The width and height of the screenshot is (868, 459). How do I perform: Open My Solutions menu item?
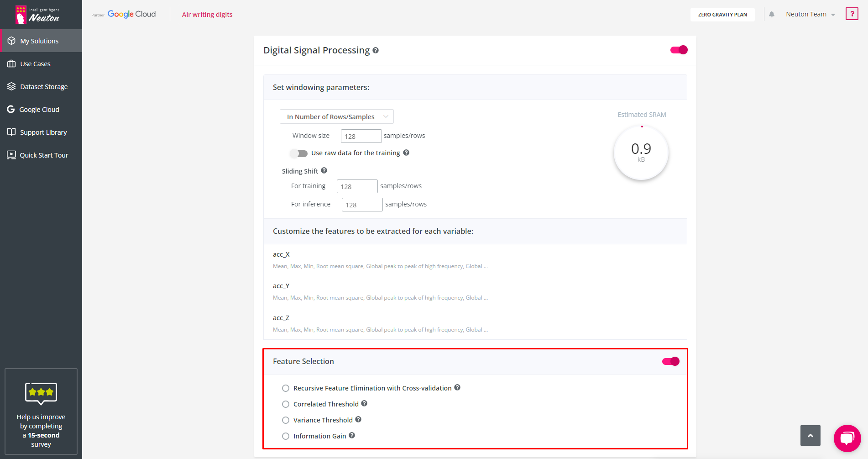click(41, 41)
